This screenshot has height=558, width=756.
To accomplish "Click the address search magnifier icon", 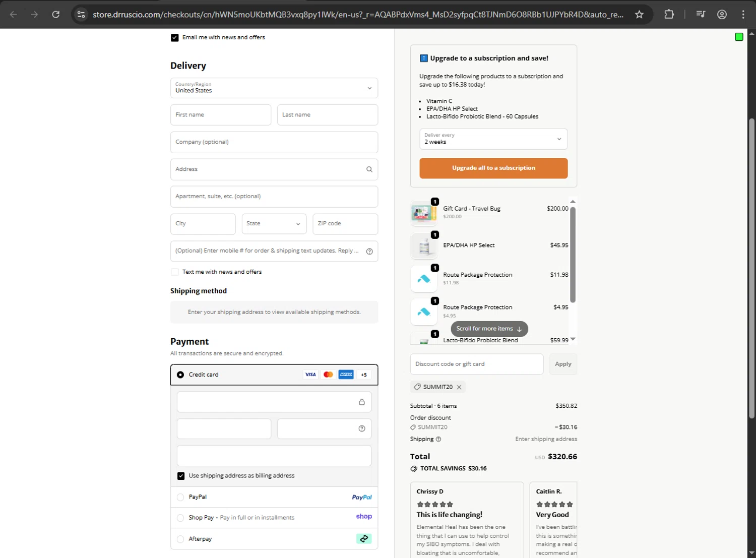I will click(x=369, y=169).
